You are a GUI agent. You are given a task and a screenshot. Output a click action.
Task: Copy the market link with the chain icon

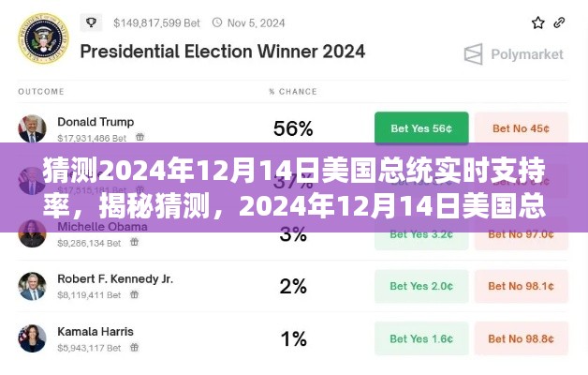coord(559,22)
